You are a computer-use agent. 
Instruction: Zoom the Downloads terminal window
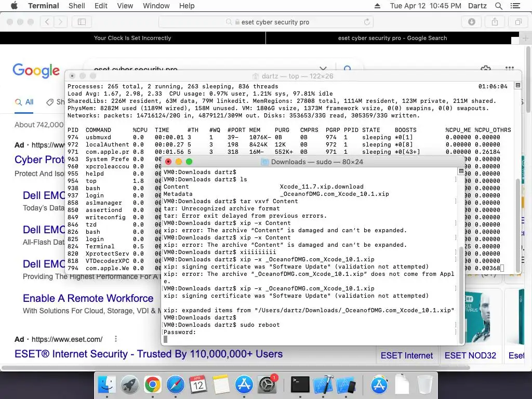tap(189, 162)
